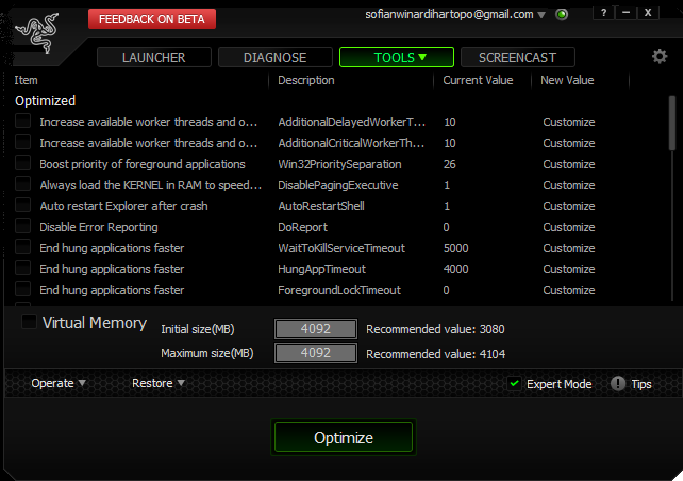Image resolution: width=683 pixels, height=481 pixels.
Task: Click Customize for DisablePagingExecutive
Action: (x=569, y=185)
